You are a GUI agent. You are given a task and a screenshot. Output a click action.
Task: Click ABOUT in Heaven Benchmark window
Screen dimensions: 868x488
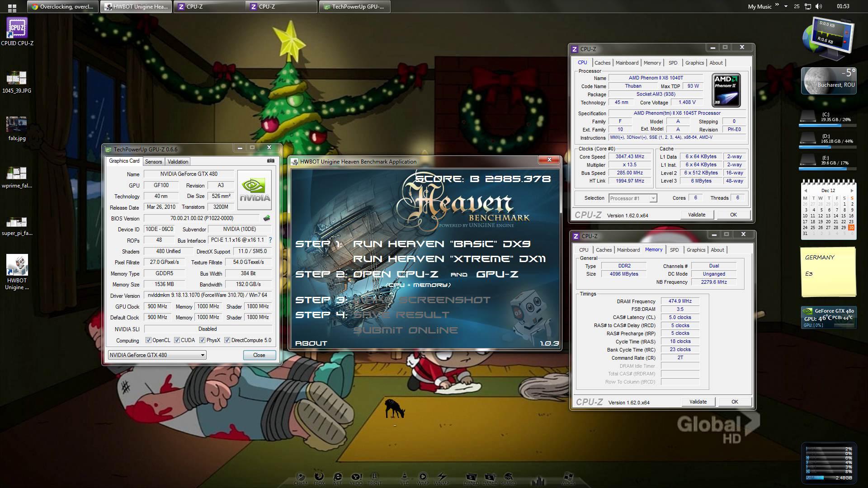311,343
